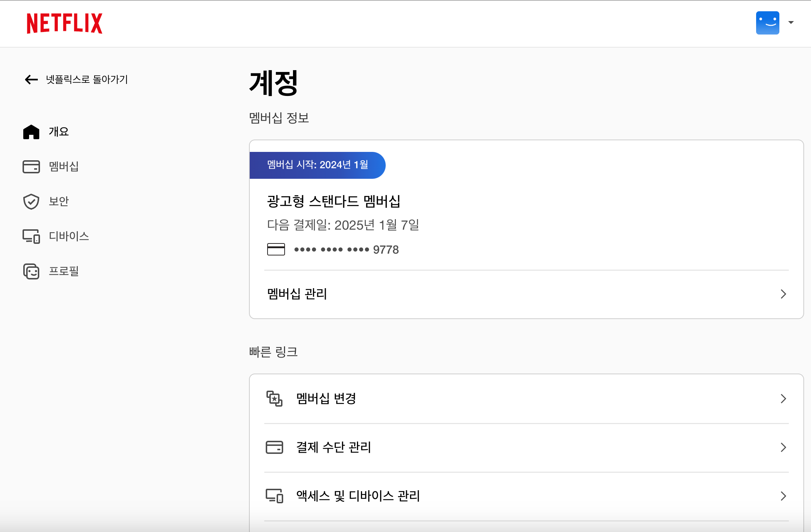Open 액세스 및 디바이스 관리
Screen dimensions: 811x532
[358, 496]
